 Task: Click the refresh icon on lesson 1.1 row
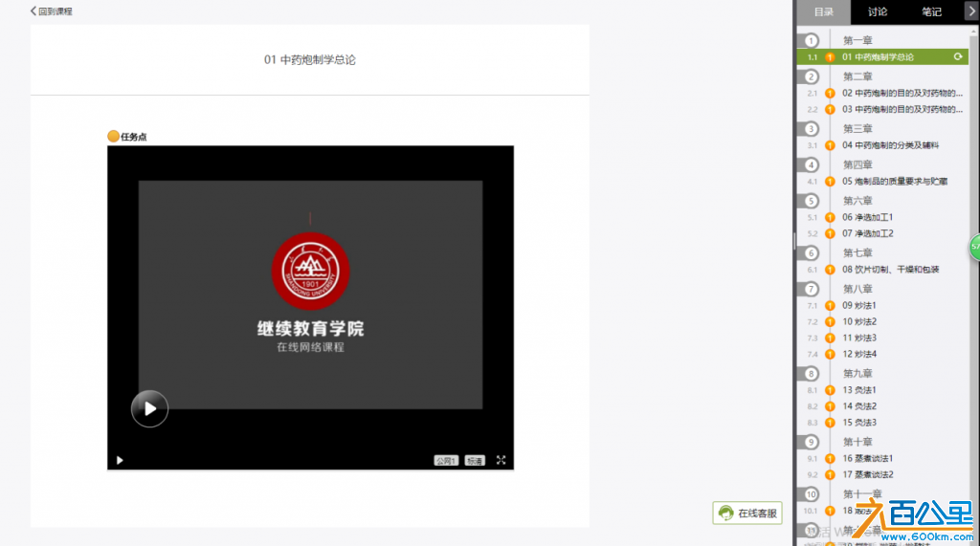(957, 56)
